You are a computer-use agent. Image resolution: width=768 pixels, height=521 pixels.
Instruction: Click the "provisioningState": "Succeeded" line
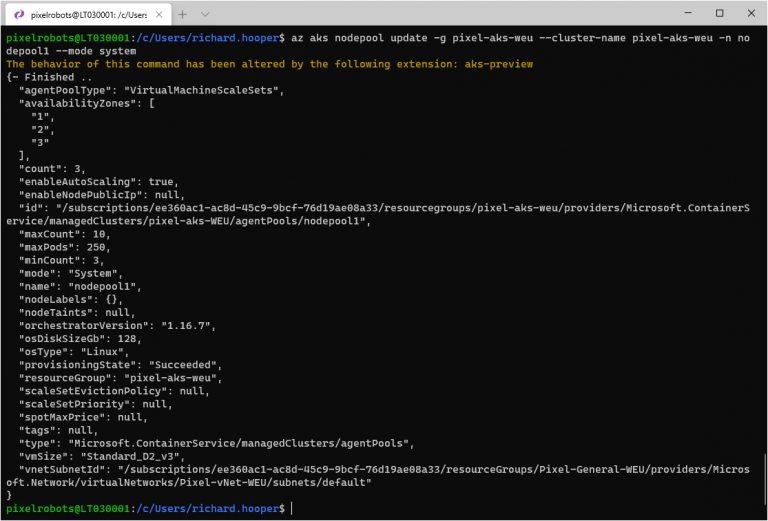120,365
